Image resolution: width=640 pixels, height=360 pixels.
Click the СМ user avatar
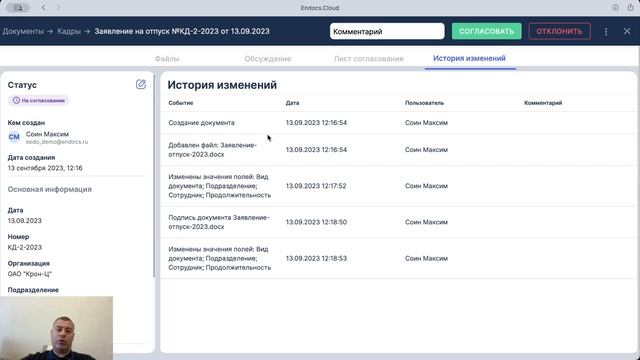14,137
